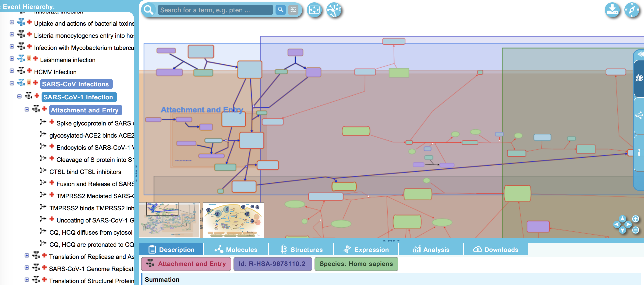This screenshot has height=285, width=644.
Task: Click the search term input field
Action: pos(215,10)
